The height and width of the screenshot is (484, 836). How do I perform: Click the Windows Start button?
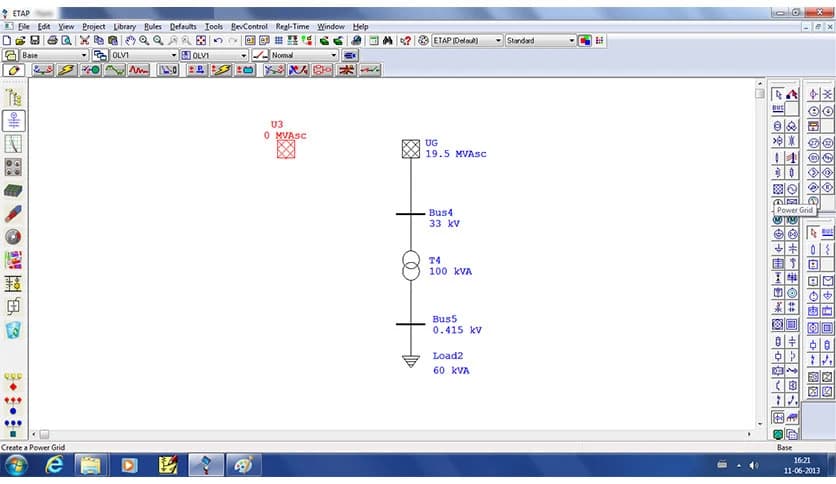(17, 465)
